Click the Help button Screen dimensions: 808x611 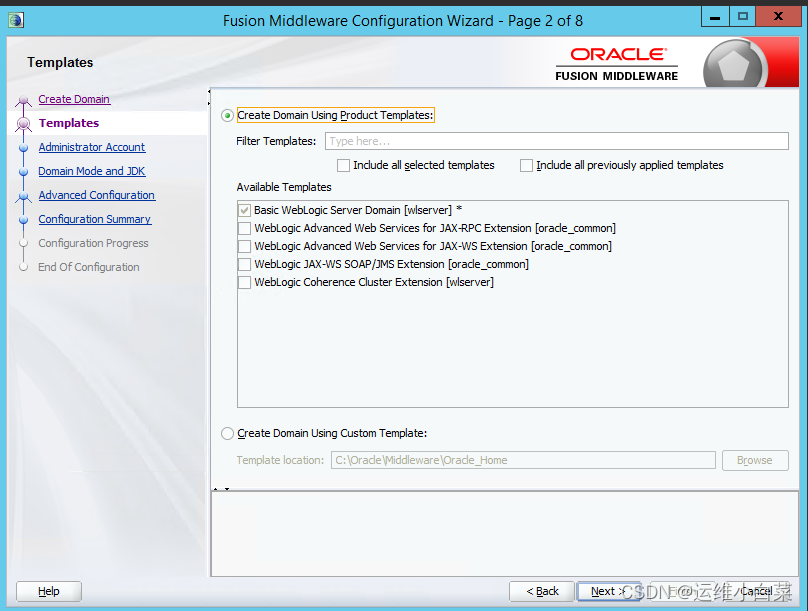tap(49, 591)
